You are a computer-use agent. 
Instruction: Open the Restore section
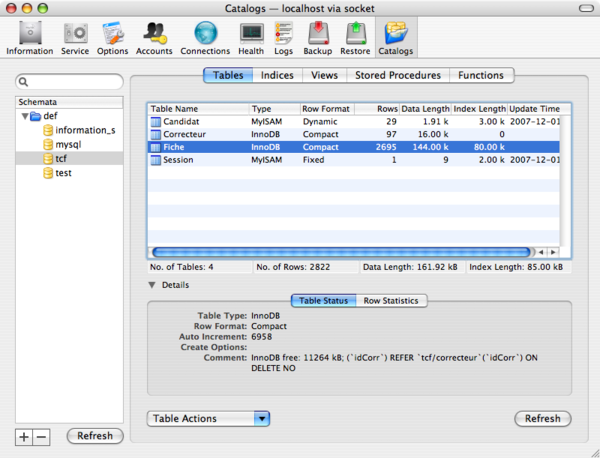[x=355, y=37]
